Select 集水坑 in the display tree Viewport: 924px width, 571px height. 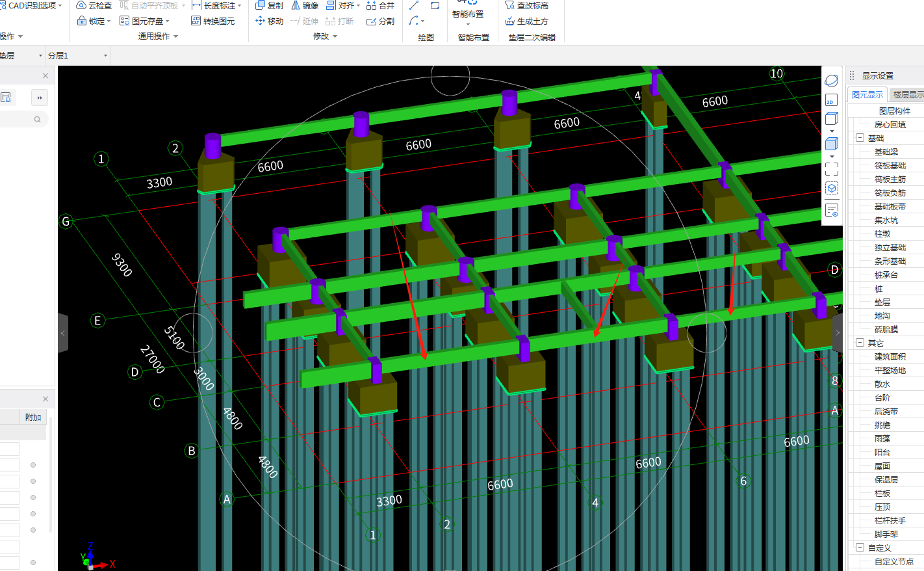click(x=886, y=220)
